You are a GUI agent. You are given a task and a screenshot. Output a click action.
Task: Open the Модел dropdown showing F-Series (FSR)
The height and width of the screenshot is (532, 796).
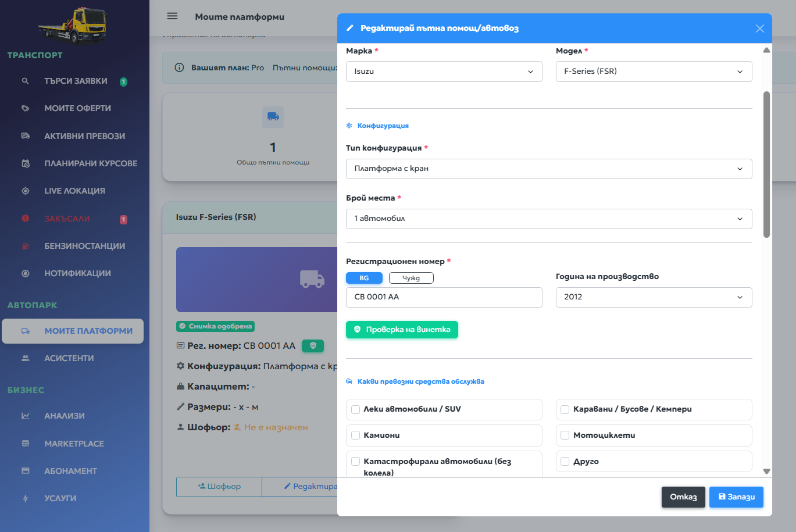pyautogui.click(x=654, y=72)
